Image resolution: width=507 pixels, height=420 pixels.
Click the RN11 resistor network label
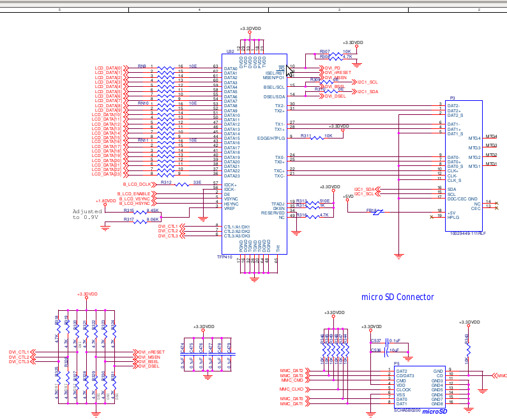point(143,140)
